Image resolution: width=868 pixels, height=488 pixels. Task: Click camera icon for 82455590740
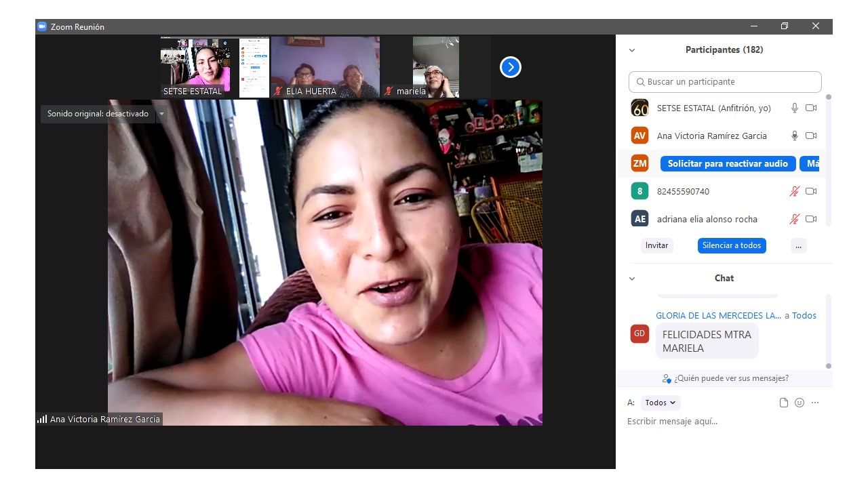(x=811, y=191)
